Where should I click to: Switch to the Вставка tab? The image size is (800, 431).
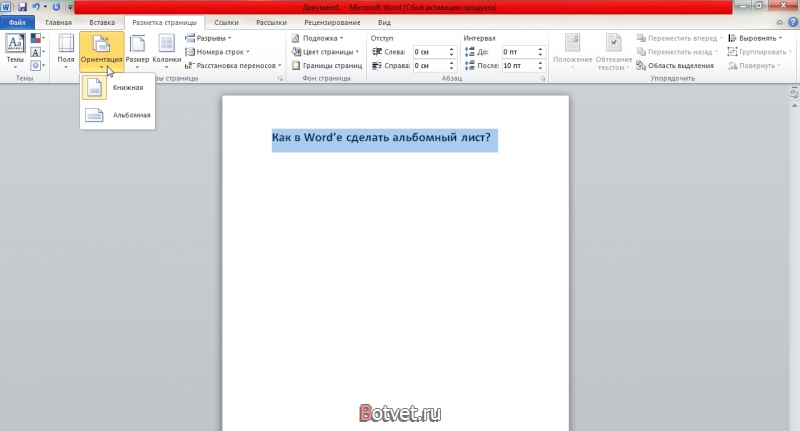coord(102,22)
